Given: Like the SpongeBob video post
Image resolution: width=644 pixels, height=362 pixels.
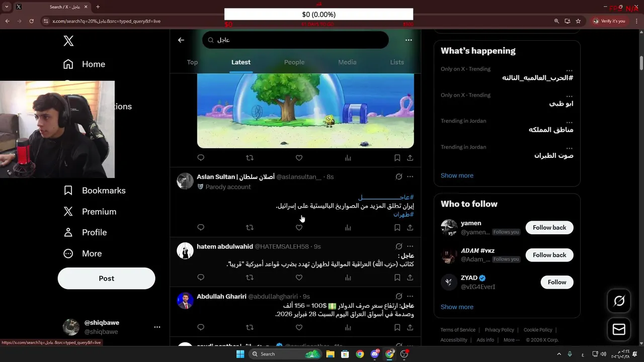Looking at the screenshot, I should click(x=299, y=158).
